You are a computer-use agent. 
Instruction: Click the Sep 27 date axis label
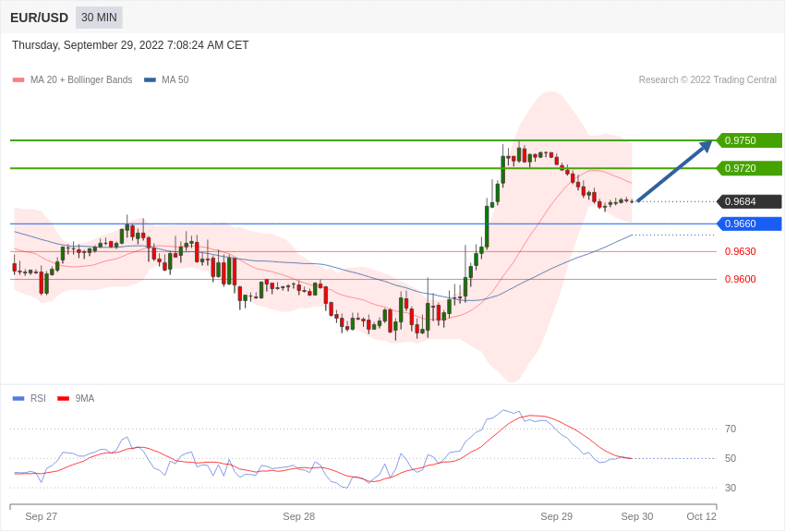(41, 516)
